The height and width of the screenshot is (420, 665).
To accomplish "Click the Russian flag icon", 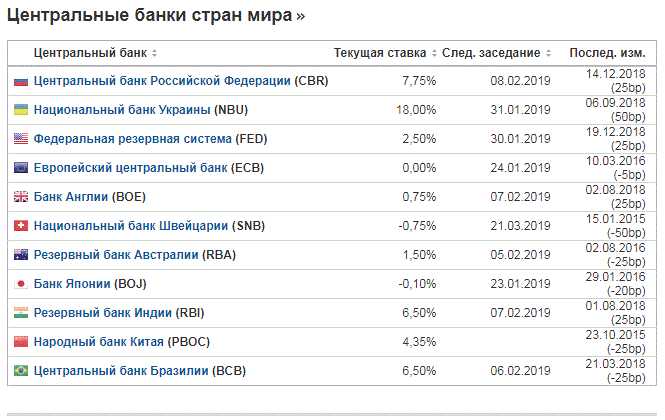I will point(21,81).
